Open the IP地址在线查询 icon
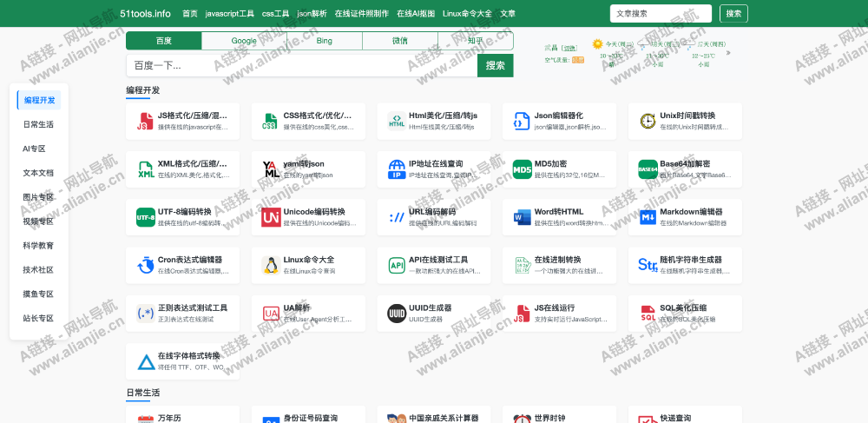This screenshot has width=868, height=423. pos(397,169)
